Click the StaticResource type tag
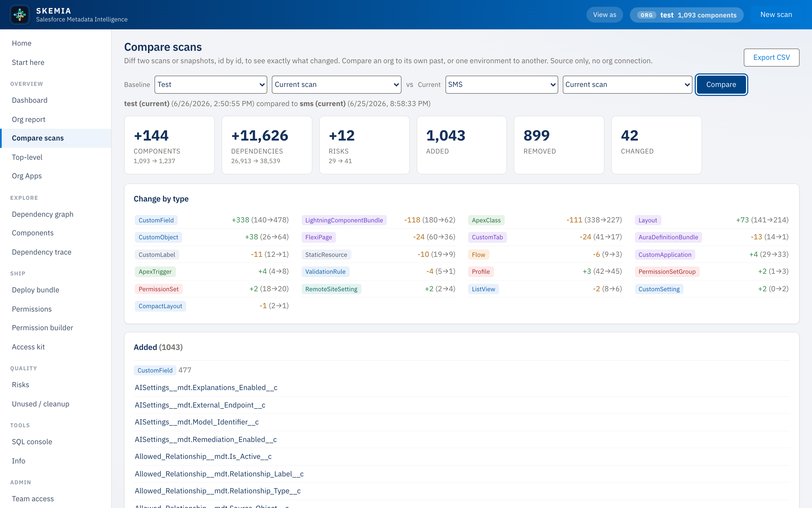The image size is (812, 508). click(x=326, y=255)
